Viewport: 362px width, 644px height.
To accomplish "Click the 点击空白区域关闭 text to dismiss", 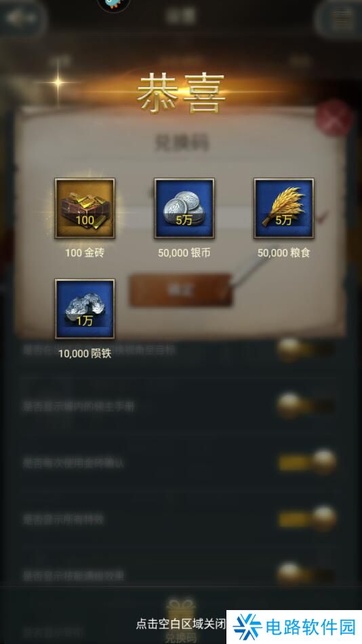I will pos(180,624).
